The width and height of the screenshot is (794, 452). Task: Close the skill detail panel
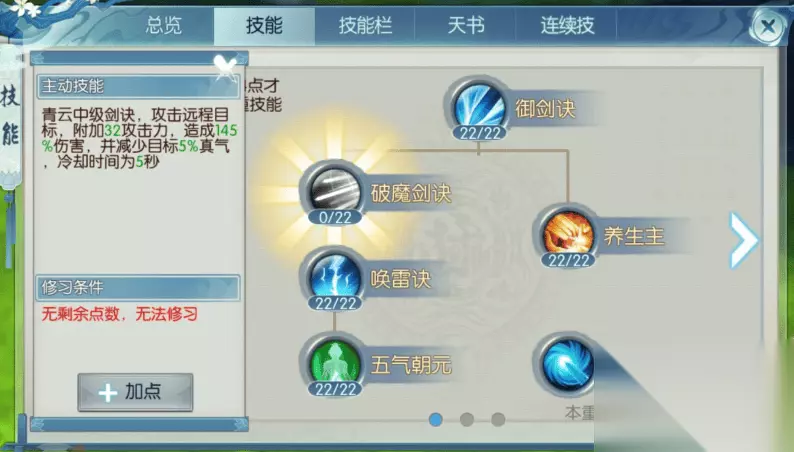225,67
